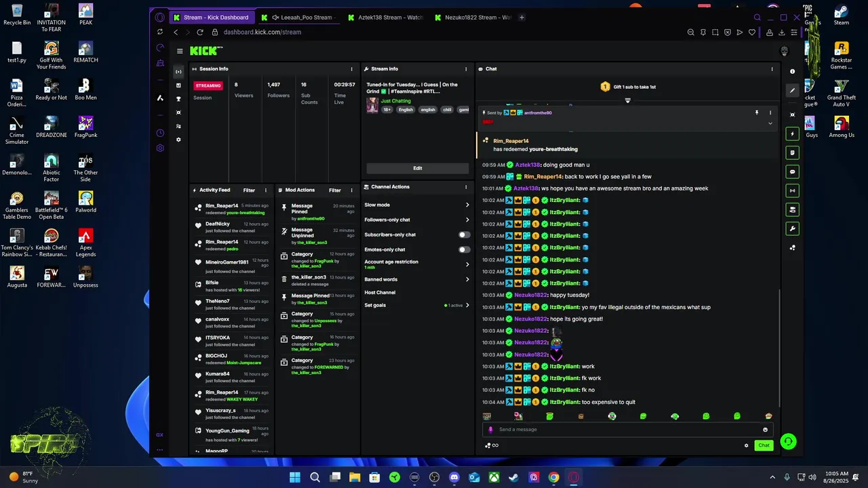Click the green Chat send button
This screenshot has height=488, width=868.
(764, 445)
